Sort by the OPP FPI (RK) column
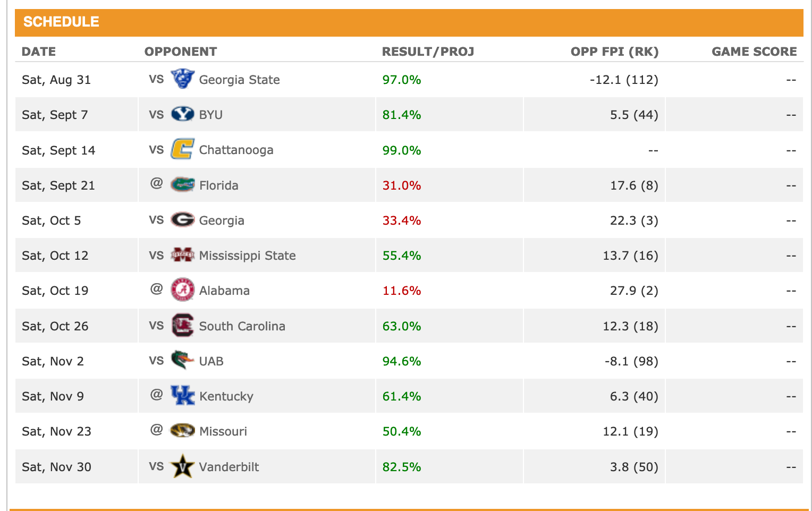Viewport: 812px width, 511px height. point(614,52)
